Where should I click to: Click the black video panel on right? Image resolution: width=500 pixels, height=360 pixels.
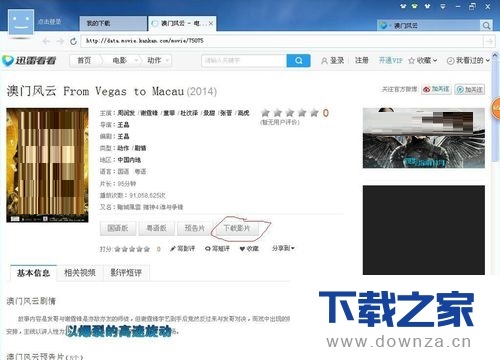(424, 230)
